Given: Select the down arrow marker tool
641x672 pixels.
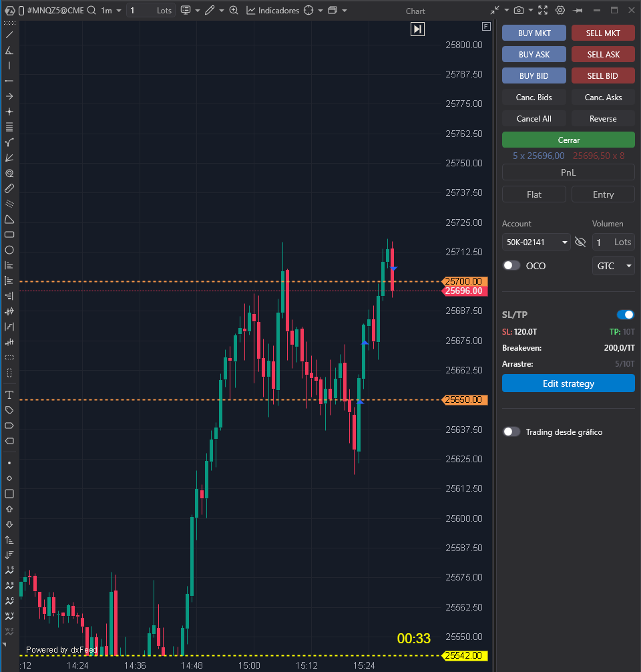Looking at the screenshot, I should tap(9, 524).
